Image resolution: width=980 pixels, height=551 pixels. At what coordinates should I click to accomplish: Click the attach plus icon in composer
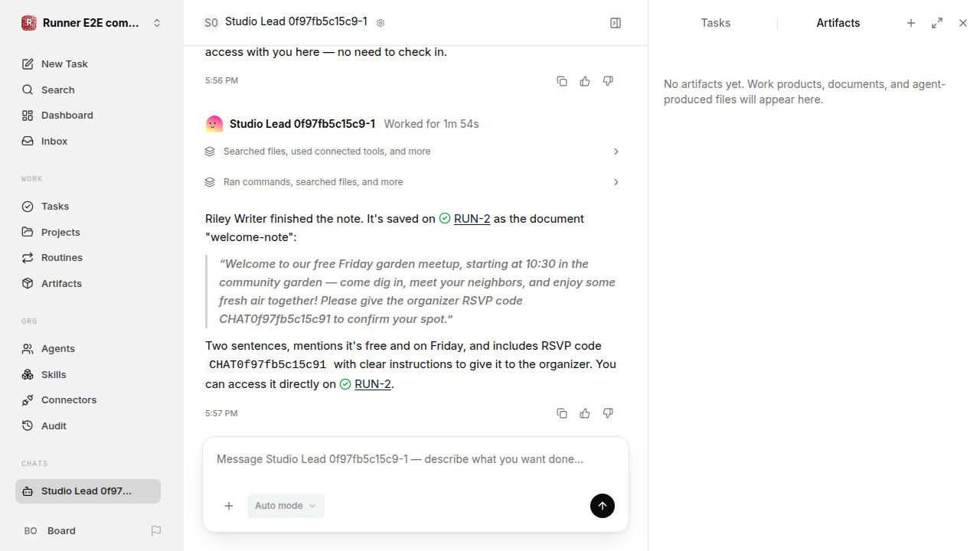pos(229,506)
